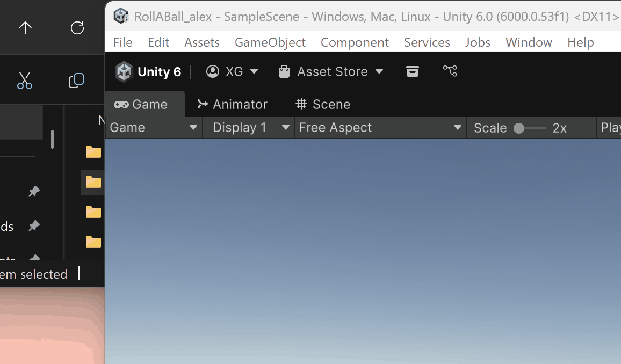Go up one folder with the Up arrow
This screenshot has height=364, width=621.
point(25,28)
